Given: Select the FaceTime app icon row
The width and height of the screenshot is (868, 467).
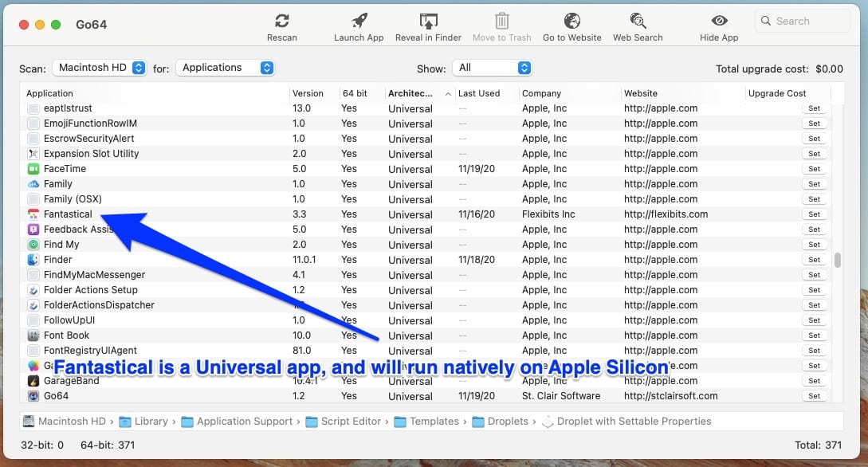Looking at the screenshot, I should pyautogui.click(x=33, y=169).
